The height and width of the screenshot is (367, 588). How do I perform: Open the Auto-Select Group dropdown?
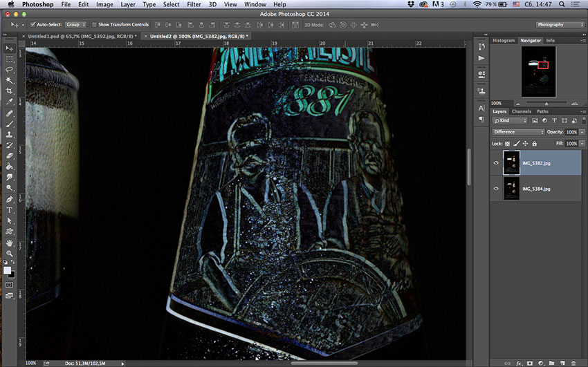pyautogui.click(x=76, y=24)
